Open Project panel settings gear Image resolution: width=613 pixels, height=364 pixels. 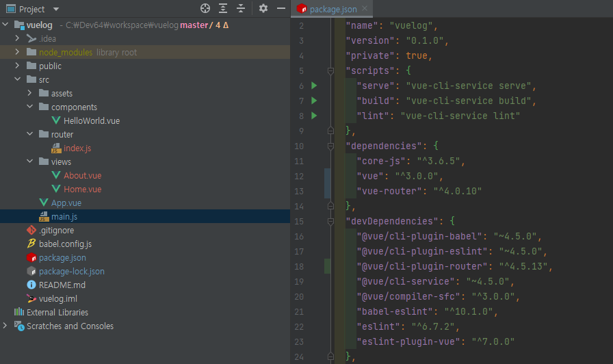(263, 8)
